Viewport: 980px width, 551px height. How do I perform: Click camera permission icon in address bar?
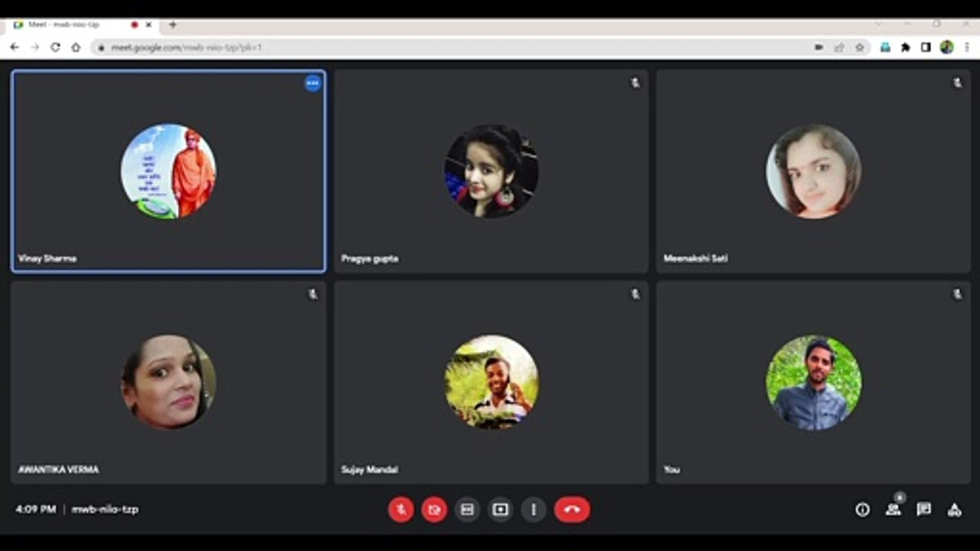[818, 47]
